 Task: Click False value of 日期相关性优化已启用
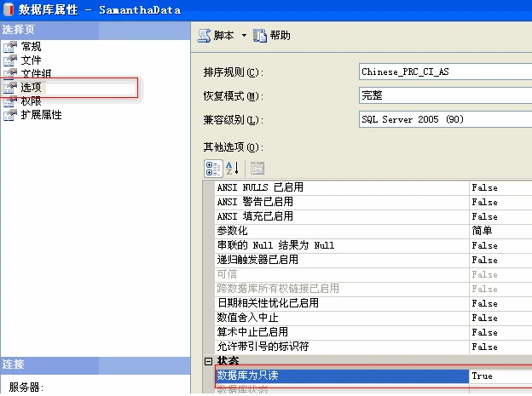(x=484, y=303)
